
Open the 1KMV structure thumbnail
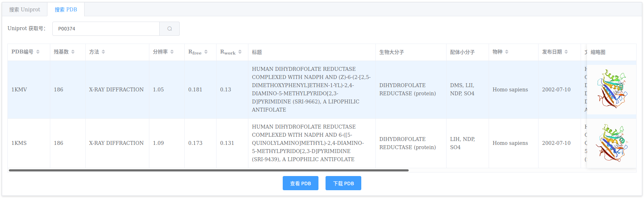point(612,89)
